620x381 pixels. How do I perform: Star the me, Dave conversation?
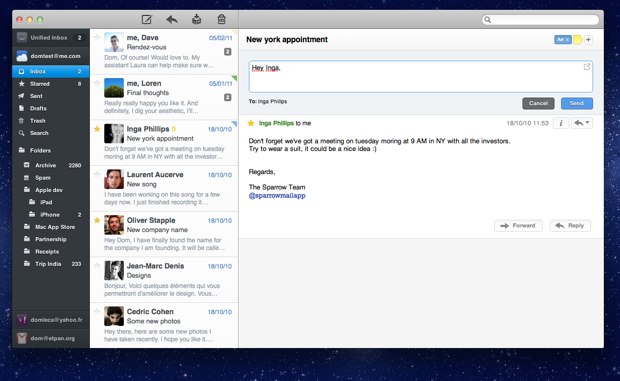[97, 38]
